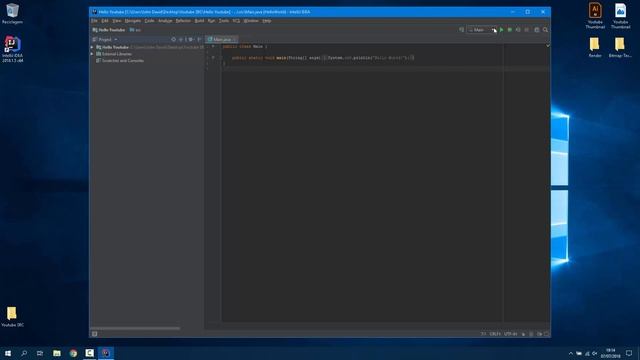Select Hello Youtube project root item
This screenshot has height=360, width=640.
[112, 47]
